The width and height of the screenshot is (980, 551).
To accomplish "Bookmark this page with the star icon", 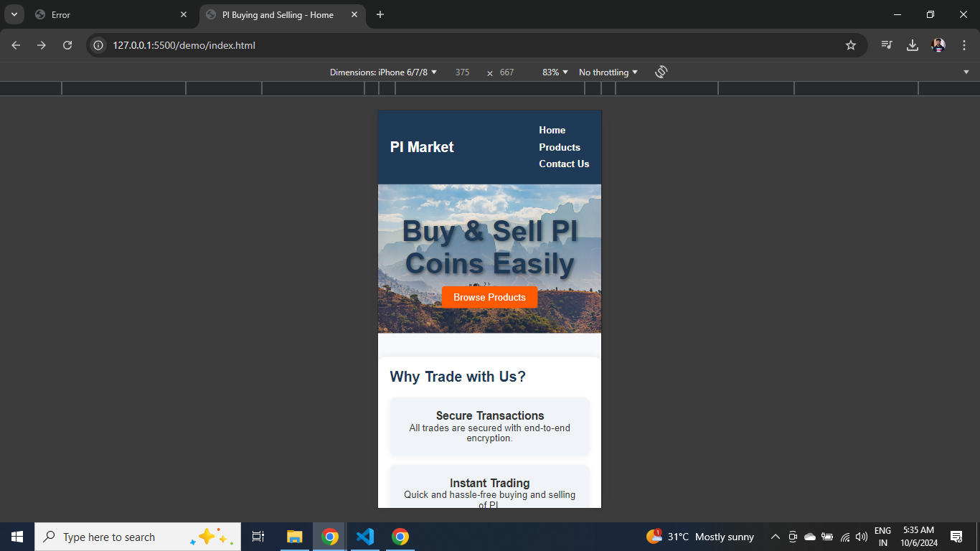I will (851, 45).
